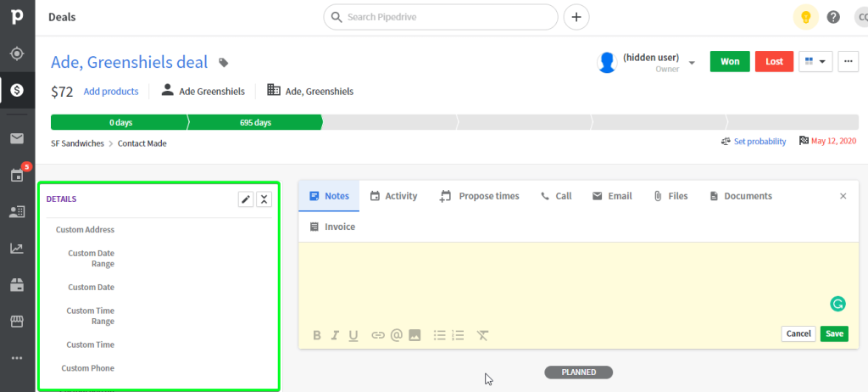868x392 pixels.
Task: Open Mail envelope icon in sidebar
Action: pyautogui.click(x=17, y=138)
